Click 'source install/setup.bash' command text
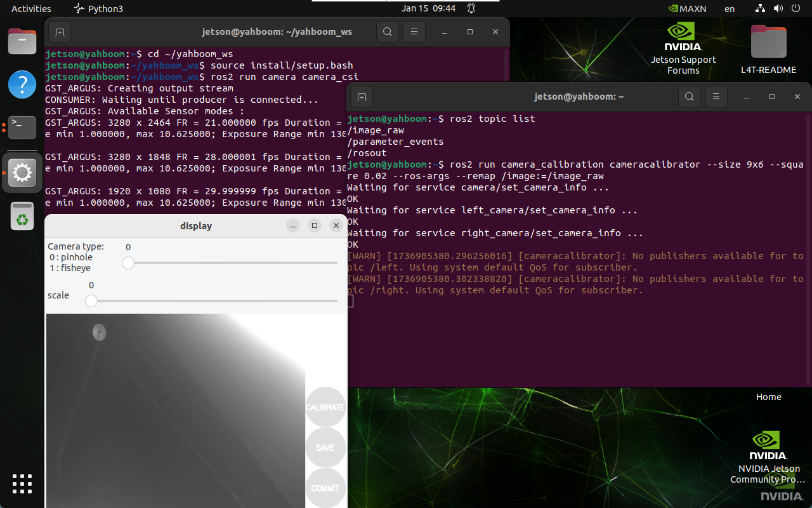The image size is (812, 508). click(282, 65)
